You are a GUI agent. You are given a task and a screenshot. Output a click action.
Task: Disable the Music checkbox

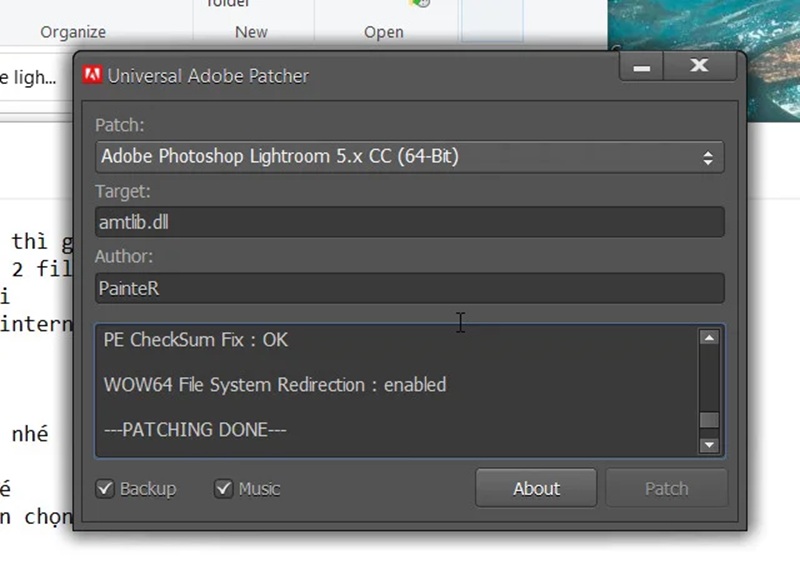point(222,489)
